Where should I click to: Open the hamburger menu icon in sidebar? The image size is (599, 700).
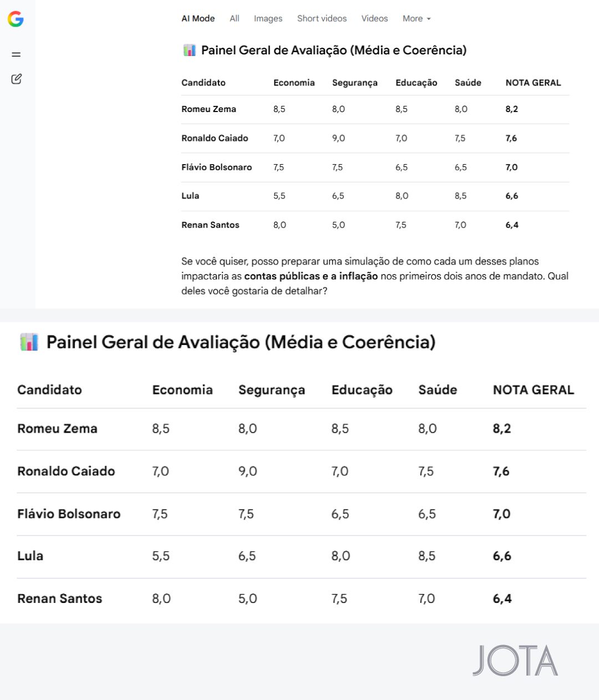point(16,54)
